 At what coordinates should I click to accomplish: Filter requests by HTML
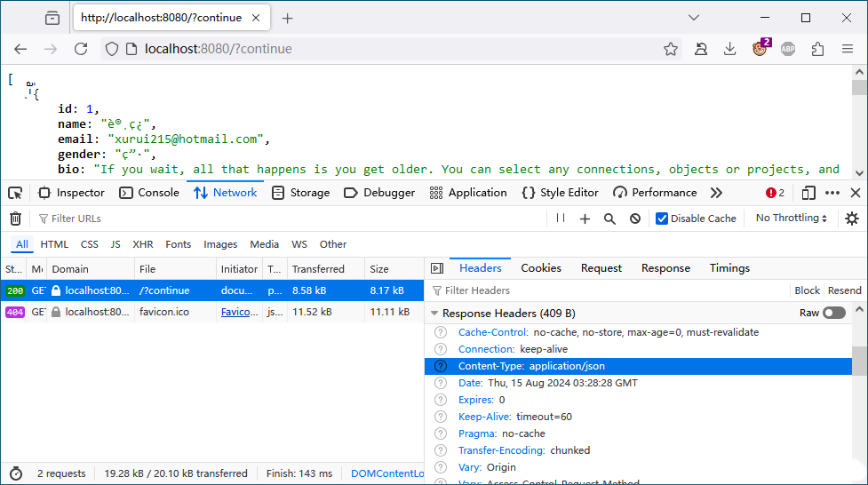(x=54, y=244)
